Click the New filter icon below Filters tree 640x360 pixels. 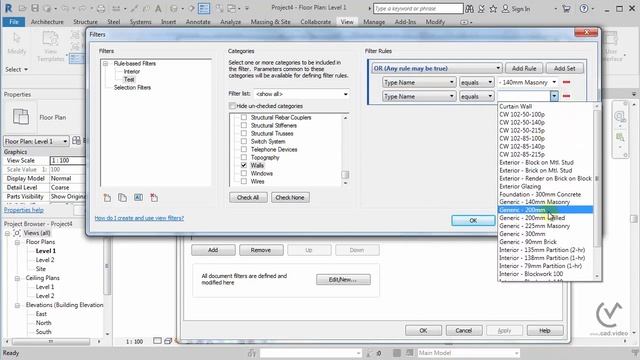click(107, 198)
